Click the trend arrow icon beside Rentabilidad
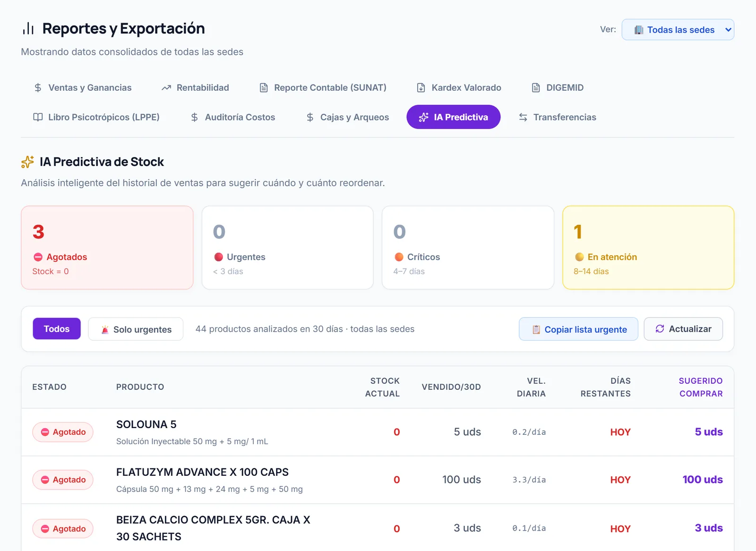The width and height of the screenshot is (756, 551). 166,88
